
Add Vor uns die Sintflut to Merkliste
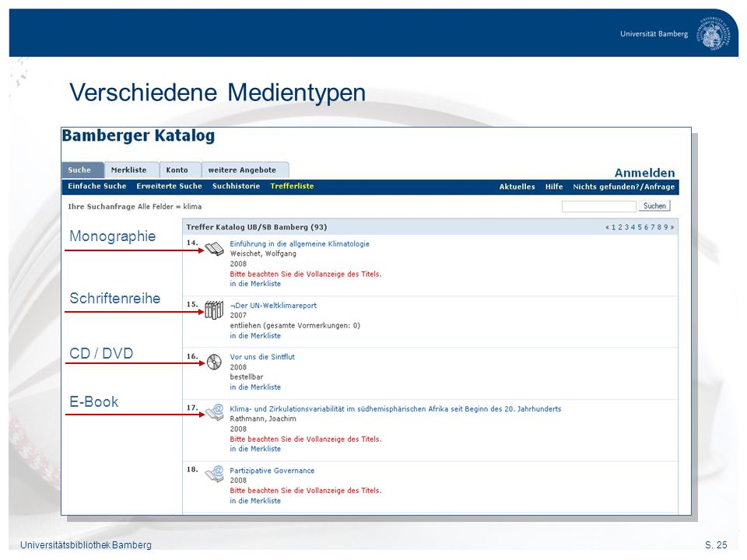pyautogui.click(x=255, y=387)
